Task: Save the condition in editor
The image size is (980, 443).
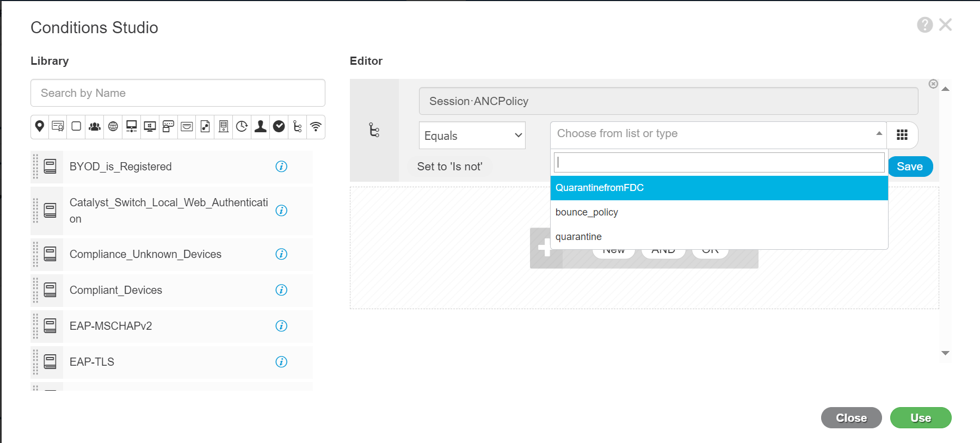Action: coord(910,167)
